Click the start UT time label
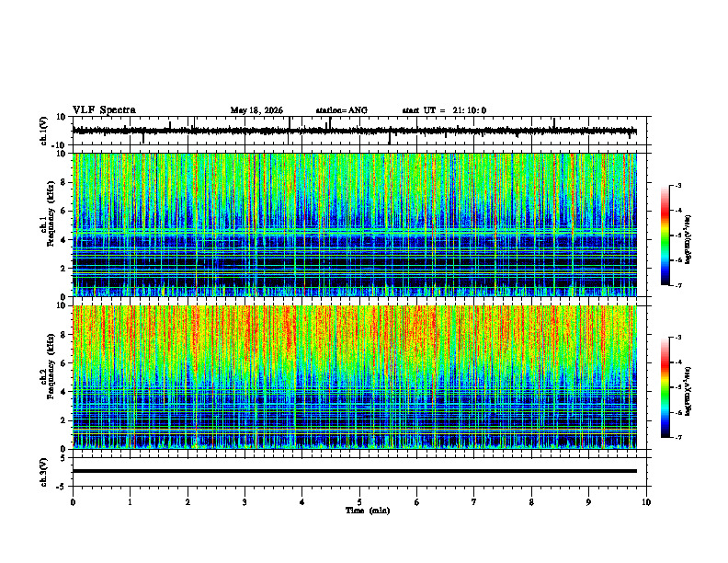 click(444, 110)
